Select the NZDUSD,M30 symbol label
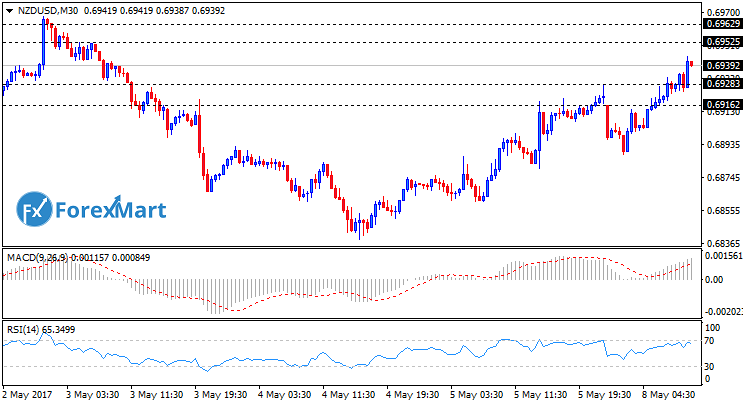The width and height of the screenshot is (743, 403). pos(48,10)
